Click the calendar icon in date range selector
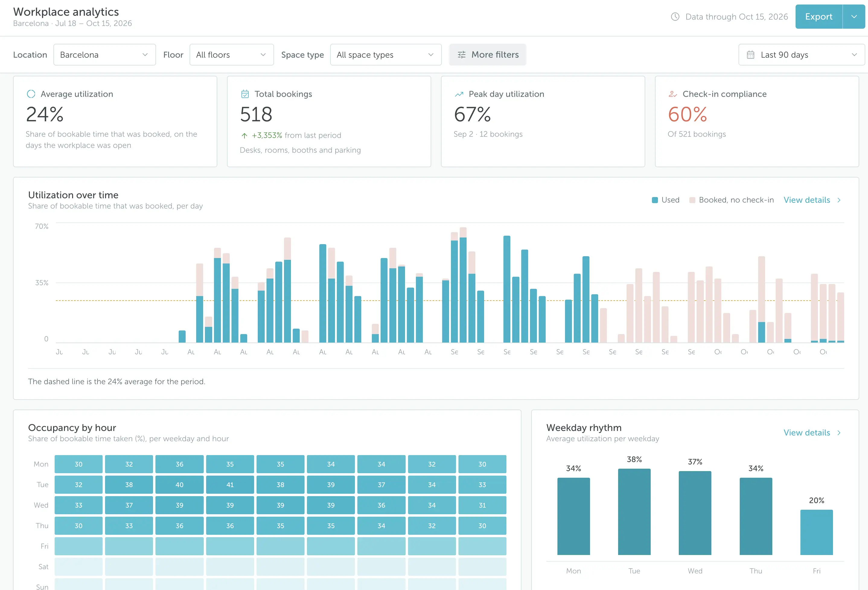Screen dimensions: 868x590 (x=750, y=55)
